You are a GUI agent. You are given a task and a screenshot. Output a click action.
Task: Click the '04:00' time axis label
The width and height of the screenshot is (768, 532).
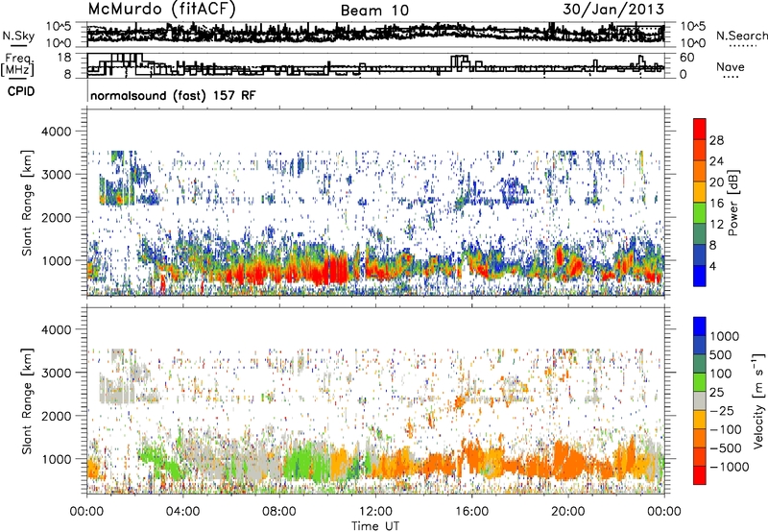[182, 512]
